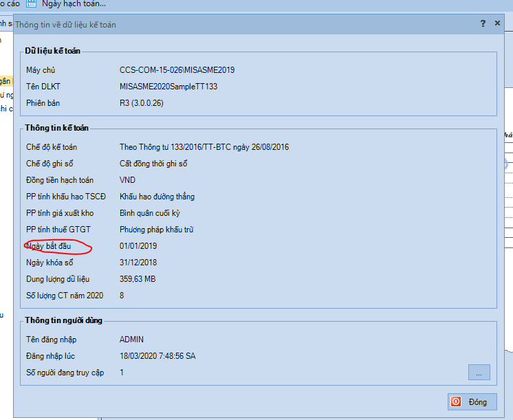Click the Đồng tiền hạch toán label

point(60,180)
